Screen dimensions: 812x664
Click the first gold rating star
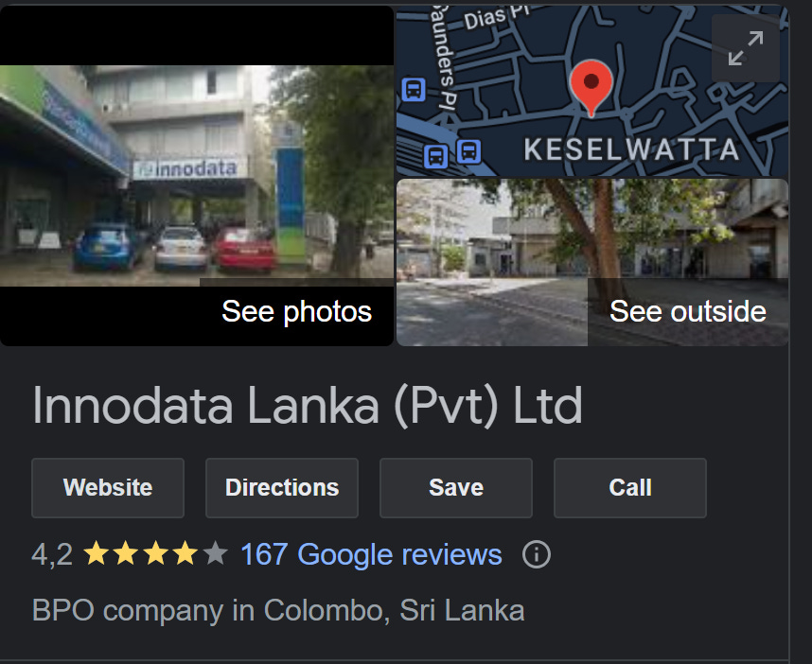pos(96,553)
